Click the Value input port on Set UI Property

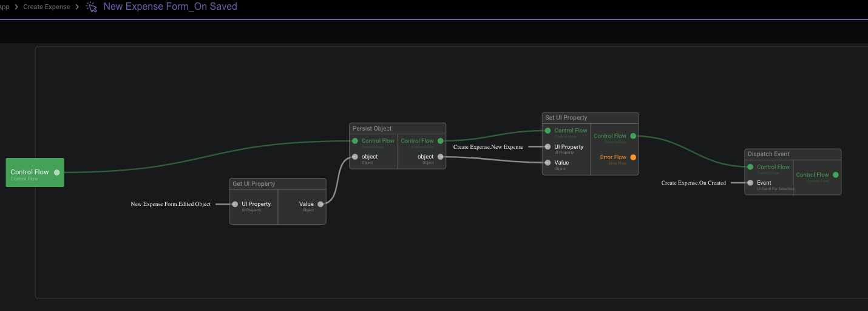click(x=548, y=163)
